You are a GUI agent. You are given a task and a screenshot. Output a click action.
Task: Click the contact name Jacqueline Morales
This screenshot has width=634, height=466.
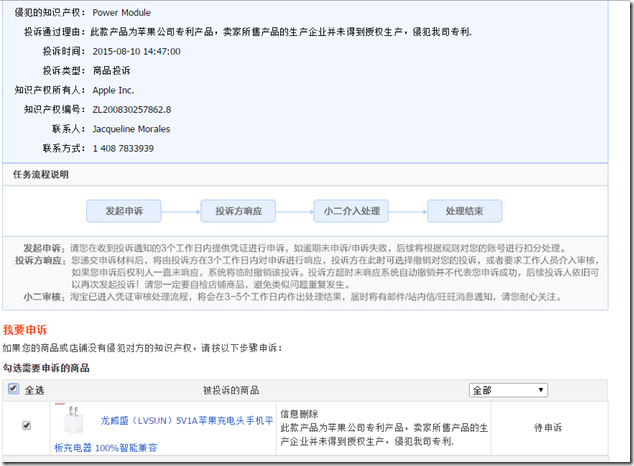[131, 129]
